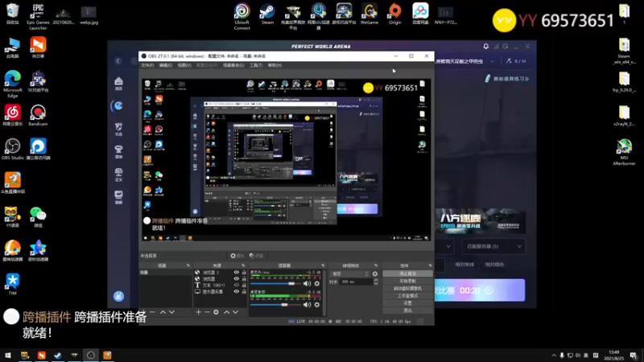This screenshot has height=362, width=644.
Task: Click 麦克风/Aux volume slider in OBS mixer
Action: click(275, 284)
